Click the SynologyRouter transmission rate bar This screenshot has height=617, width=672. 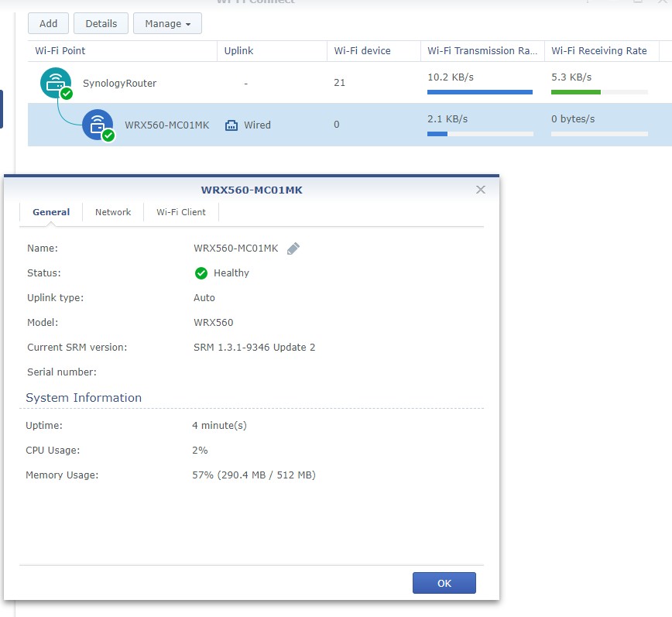[x=480, y=92]
